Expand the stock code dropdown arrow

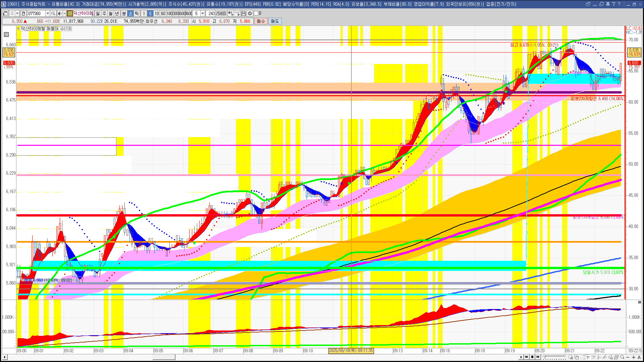pyautogui.click(x=48, y=13)
